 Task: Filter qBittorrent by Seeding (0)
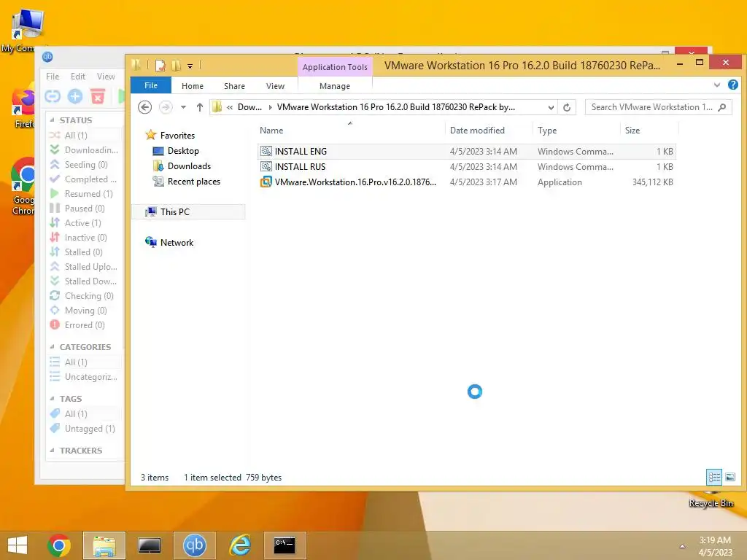coord(85,165)
